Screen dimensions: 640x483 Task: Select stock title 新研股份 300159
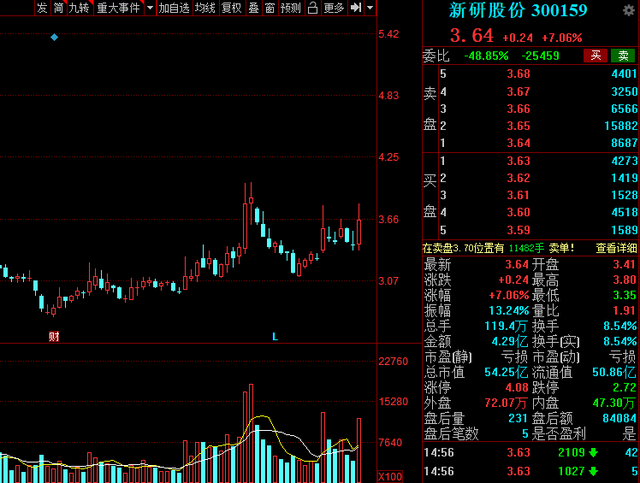click(518, 10)
